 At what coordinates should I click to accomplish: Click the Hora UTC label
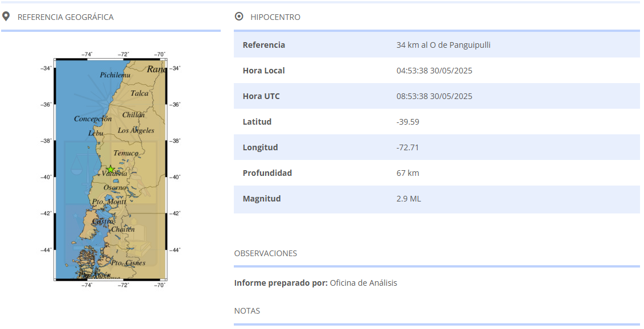[261, 96]
